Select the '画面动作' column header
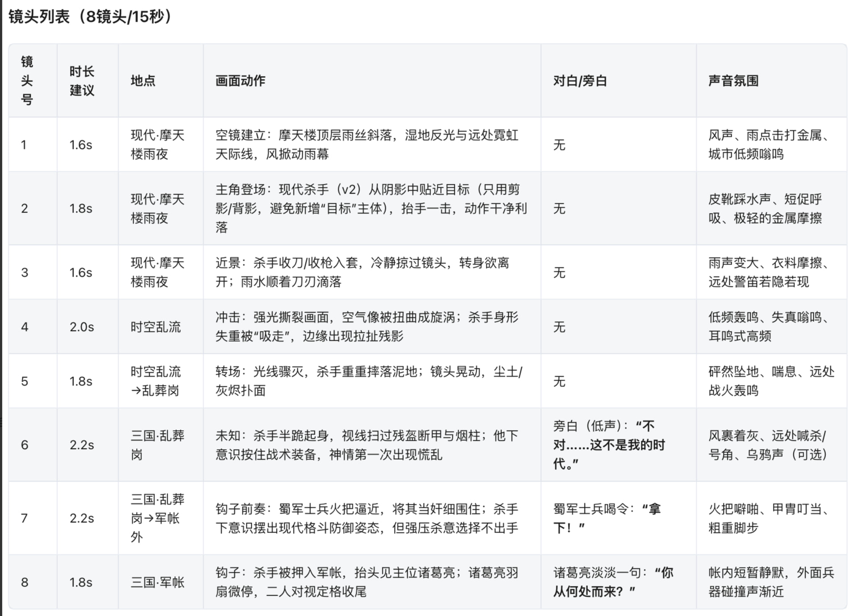 240,81
